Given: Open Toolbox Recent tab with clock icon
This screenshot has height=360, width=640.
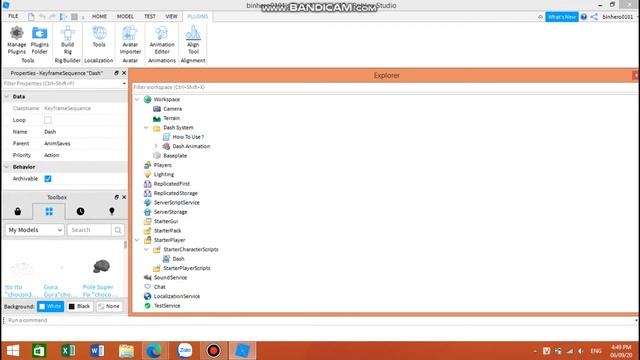Looking at the screenshot, I should point(80,211).
